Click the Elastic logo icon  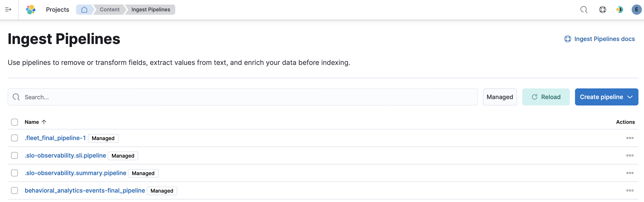click(30, 10)
